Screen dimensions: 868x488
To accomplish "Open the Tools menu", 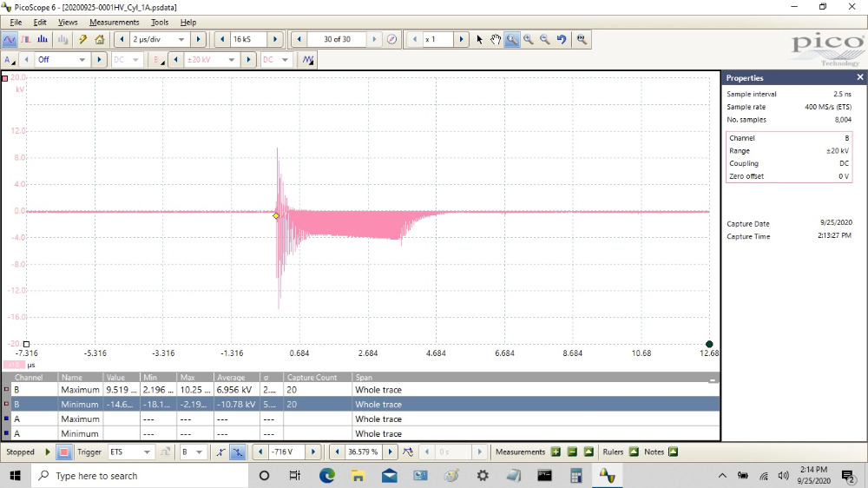I will coord(160,22).
